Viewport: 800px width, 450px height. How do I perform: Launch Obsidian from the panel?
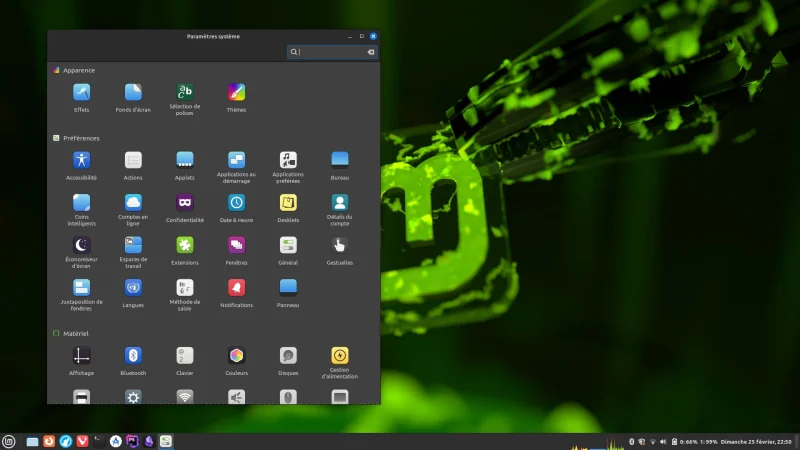pos(149,441)
